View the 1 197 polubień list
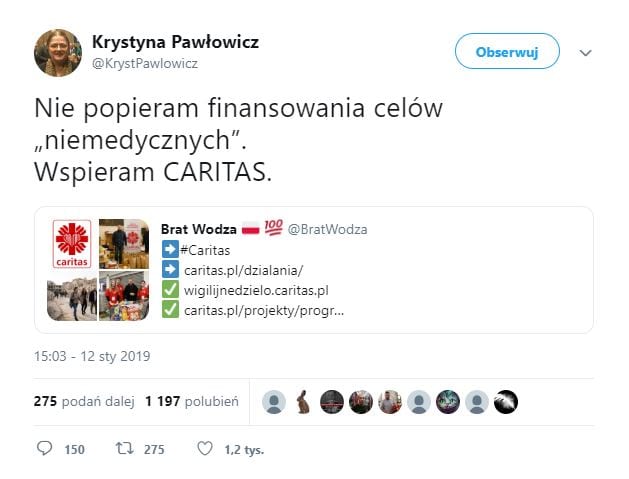Image resolution: width=629 pixels, height=479 pixels. coord(192,401)
